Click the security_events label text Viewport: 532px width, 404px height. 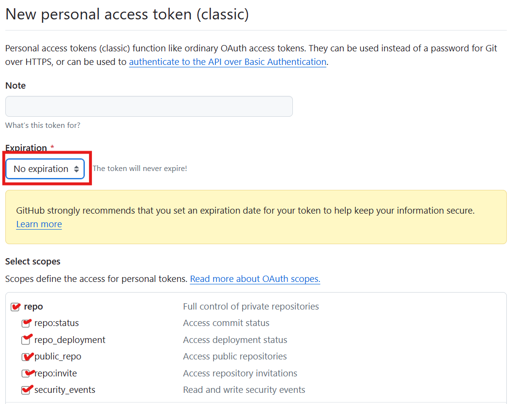click(x=65, y=390)
